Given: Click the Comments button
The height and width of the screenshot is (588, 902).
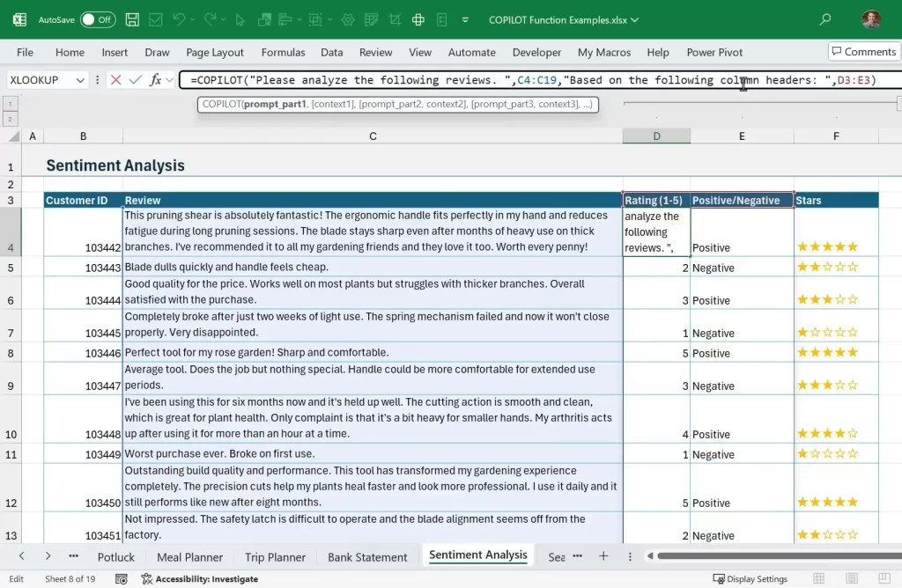Looking at the screenshot, I should [863, 51].
